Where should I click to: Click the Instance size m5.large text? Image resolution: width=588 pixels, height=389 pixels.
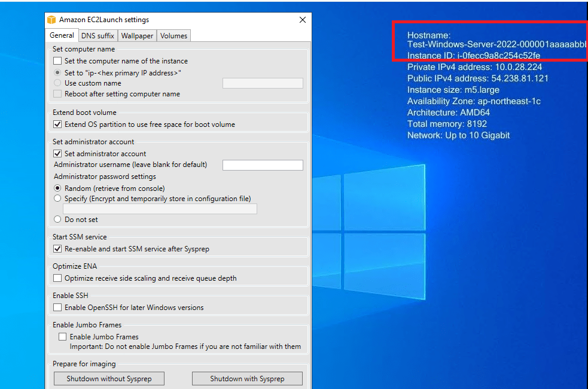click(453, 90)
